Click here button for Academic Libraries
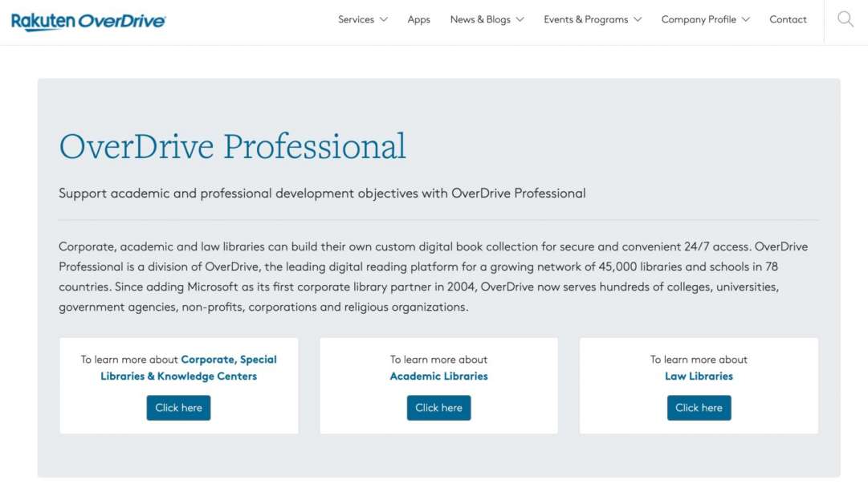Viewport: 868px width, 493px height. [438, 408]
